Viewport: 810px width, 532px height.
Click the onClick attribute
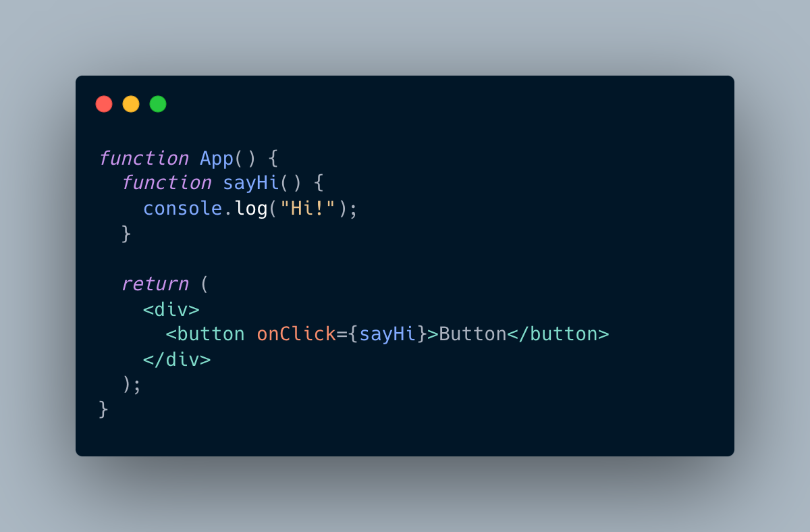tap(296, 334)
